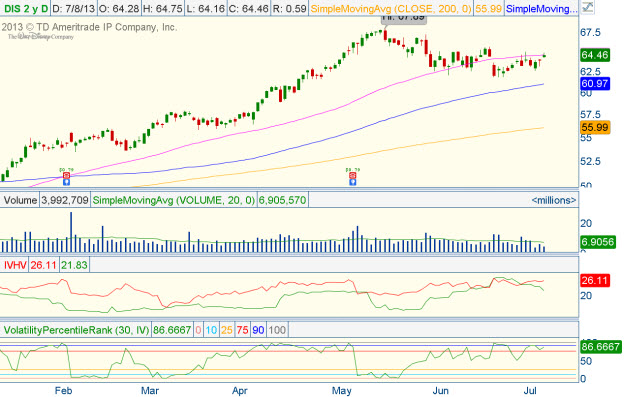Click the green 86.6667 rank axis bubble

tap(600, 346)
